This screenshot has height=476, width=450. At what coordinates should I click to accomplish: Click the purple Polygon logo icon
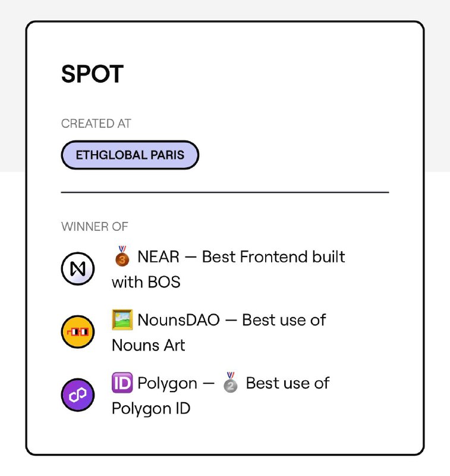pyautogui.click(x=78, y=395)
